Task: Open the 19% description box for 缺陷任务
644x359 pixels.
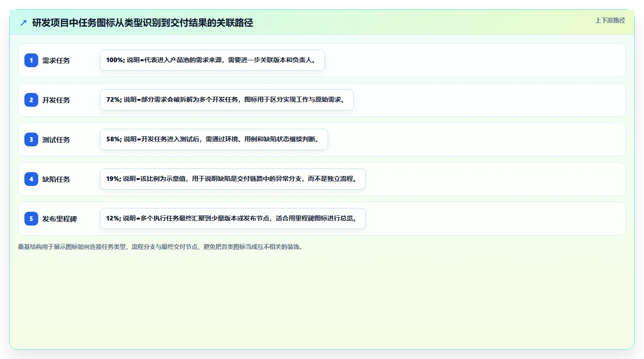Action: pyautogui.click(x=233, y=179)
